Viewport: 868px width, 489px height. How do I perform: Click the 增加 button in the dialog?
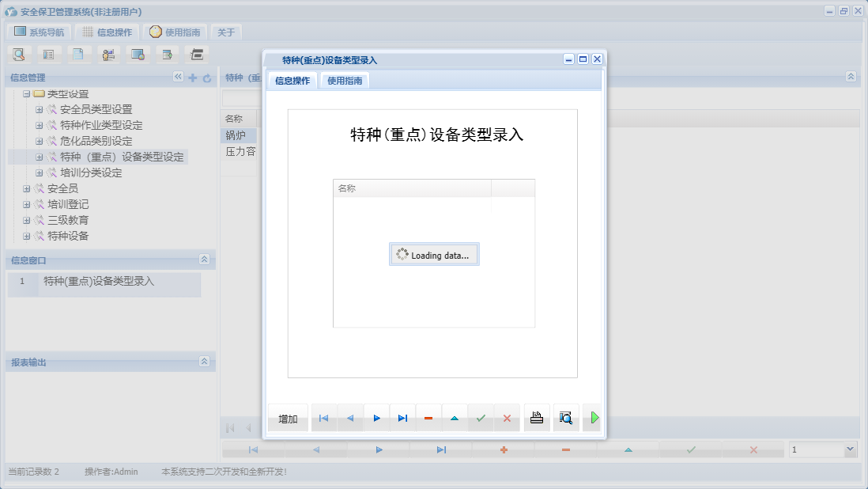(x=288, y=418)
